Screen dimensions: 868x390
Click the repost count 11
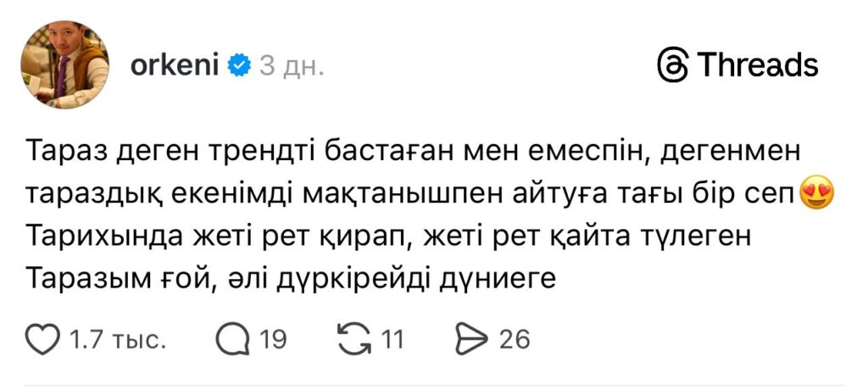(x=391, y=340)
